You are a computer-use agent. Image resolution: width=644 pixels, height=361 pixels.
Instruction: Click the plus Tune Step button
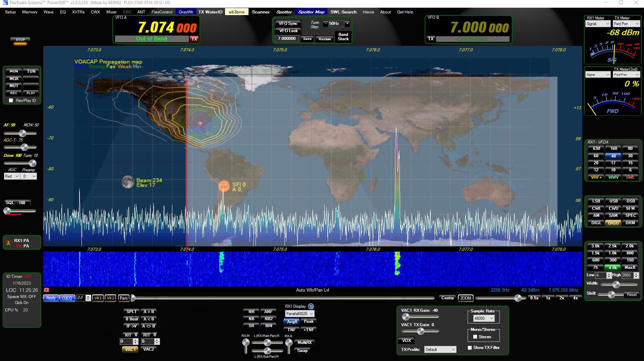pos(347,23)
